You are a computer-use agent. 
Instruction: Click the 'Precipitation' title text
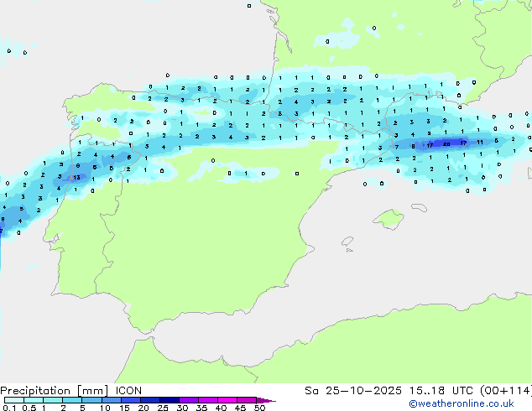point(35,391)
